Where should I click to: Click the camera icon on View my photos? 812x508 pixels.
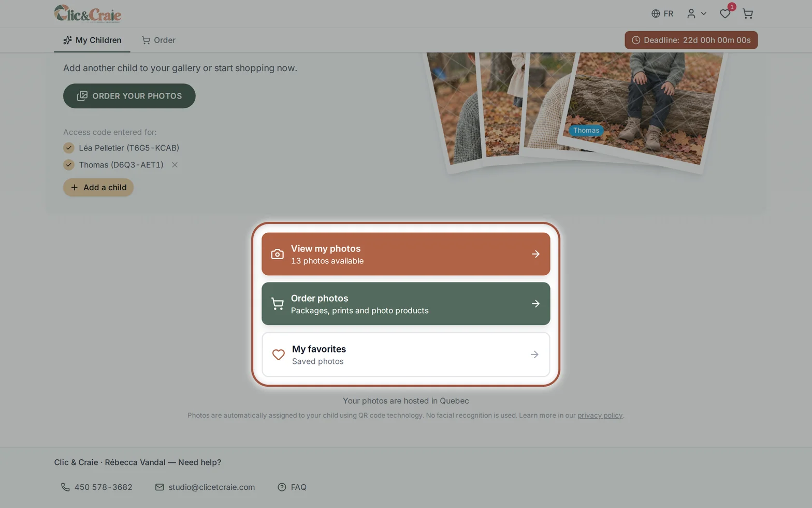pyautogui.click(x=278, y=254)
